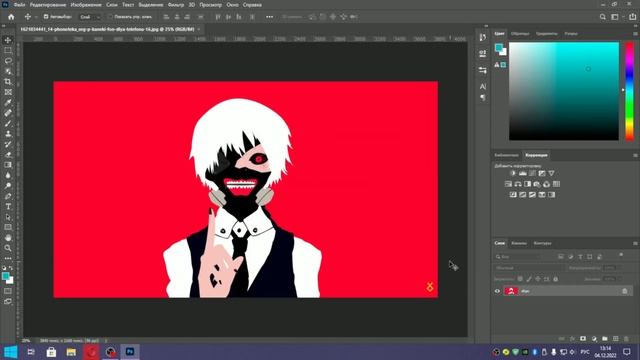Select the Eraser tool
Screen dimensions: 640x360
(8, 155)
